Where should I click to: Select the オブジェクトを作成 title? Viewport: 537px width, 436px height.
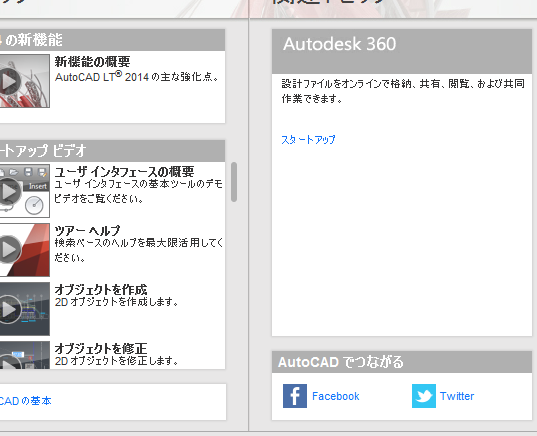[x=101, y=289]
